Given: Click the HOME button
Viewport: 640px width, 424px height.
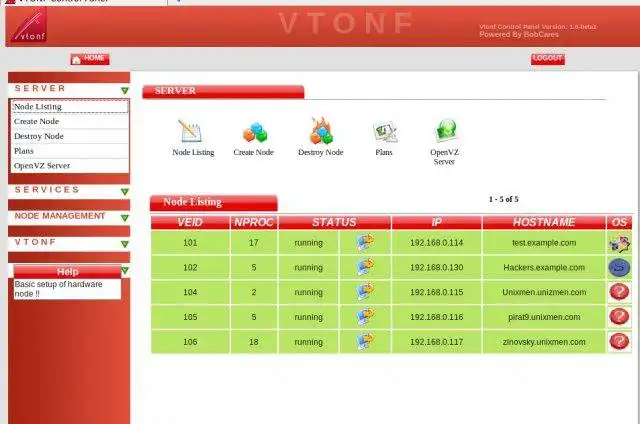Looking at the screenshot, I should pos(90,59).
